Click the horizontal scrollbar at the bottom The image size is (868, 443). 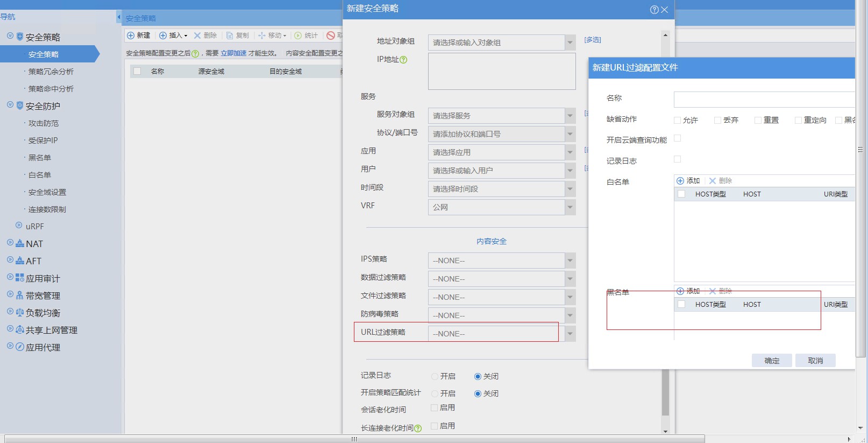[x=354, y=439]
